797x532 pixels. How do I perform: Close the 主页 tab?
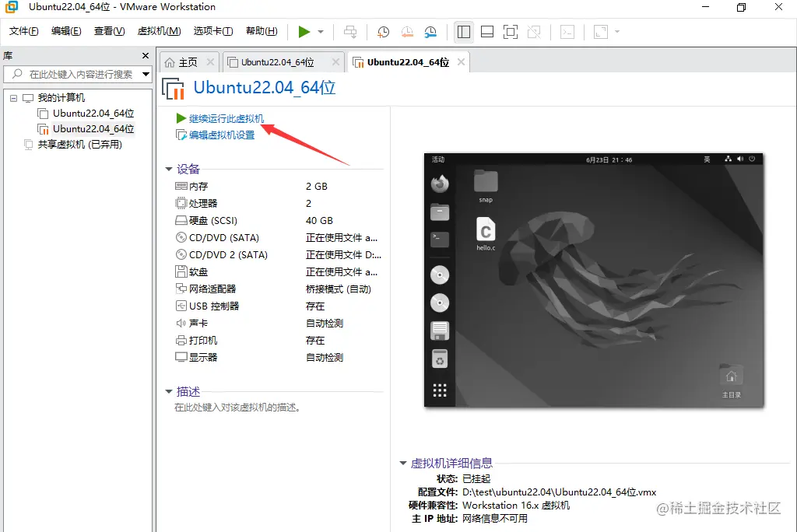pyautogui.click(x=210, y=61)
